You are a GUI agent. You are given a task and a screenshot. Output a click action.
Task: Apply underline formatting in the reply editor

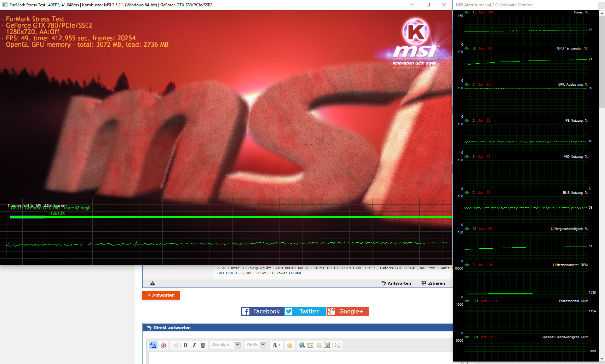click(x=203, y=345)
